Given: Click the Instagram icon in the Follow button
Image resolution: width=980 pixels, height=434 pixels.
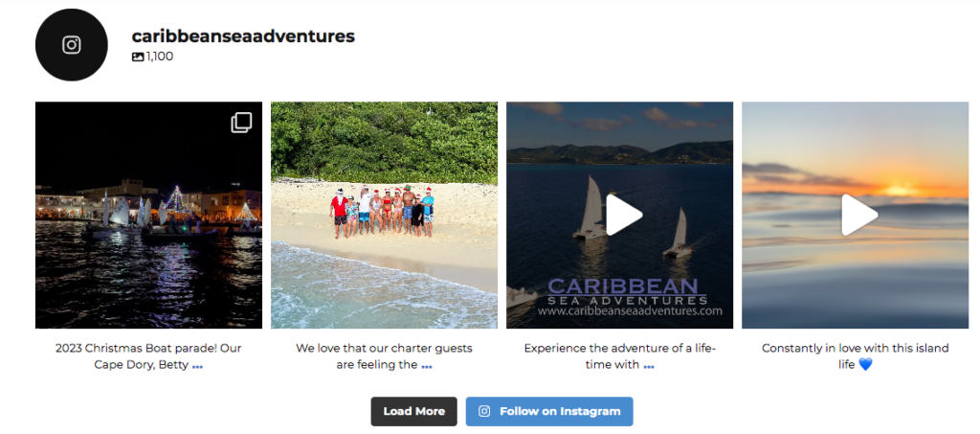Looking at the screenshot, I should (484, 412).
